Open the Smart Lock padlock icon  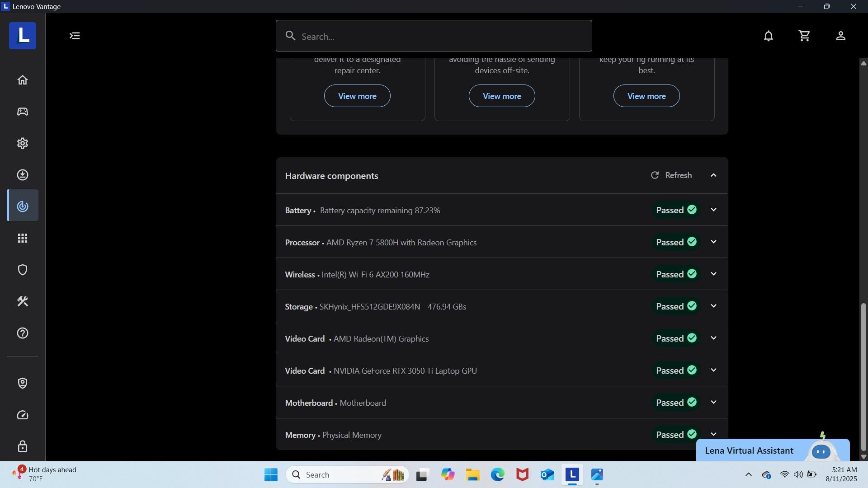pyautogui.click(x=23, y=446)
